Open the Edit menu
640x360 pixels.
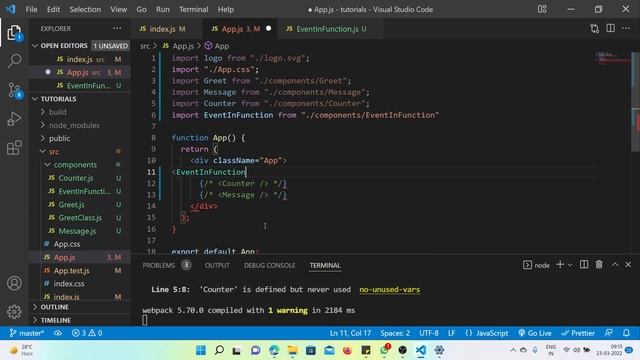[x=53, y=9]
